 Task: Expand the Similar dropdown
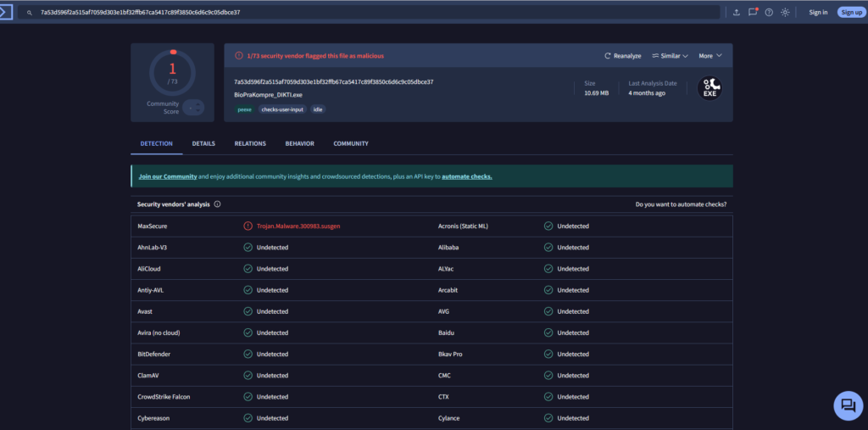coord(670,56)
